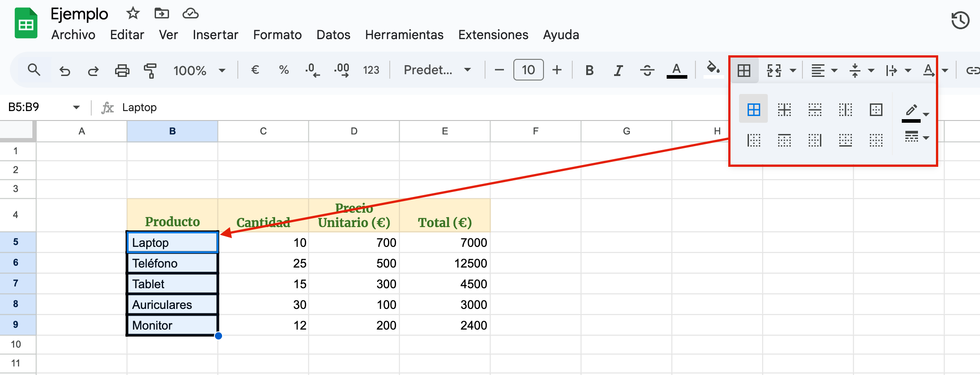The width and height of the screenshot is (980, 375).
Task: Click the Teléfono cell
Action: click(173, 263)
